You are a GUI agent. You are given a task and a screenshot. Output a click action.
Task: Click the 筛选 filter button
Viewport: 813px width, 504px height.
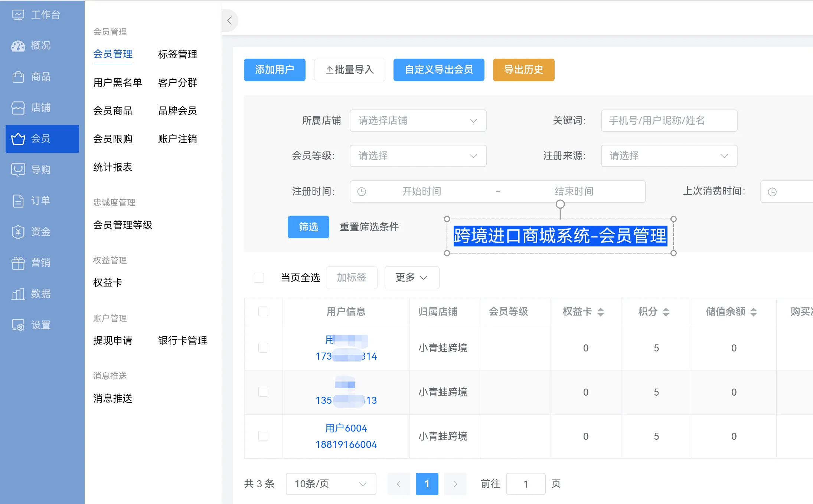[x=308, y=227]
